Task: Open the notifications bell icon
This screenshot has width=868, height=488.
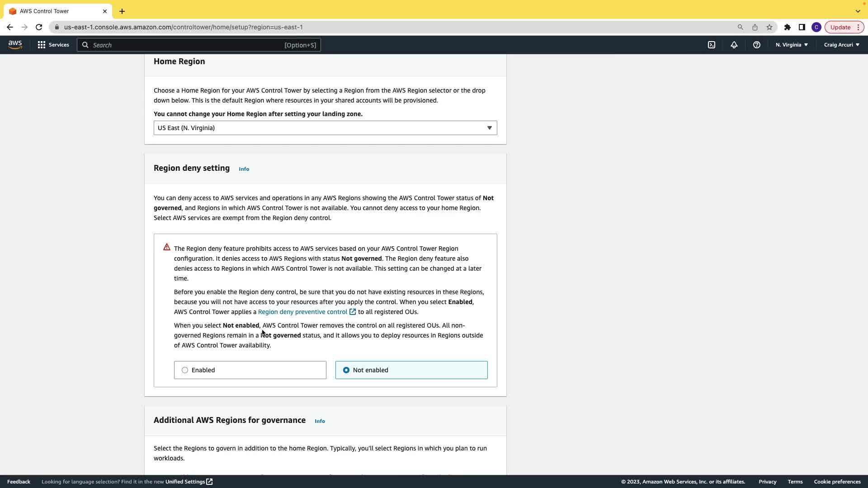Action: pyautogui.click(x=734, y=45)
